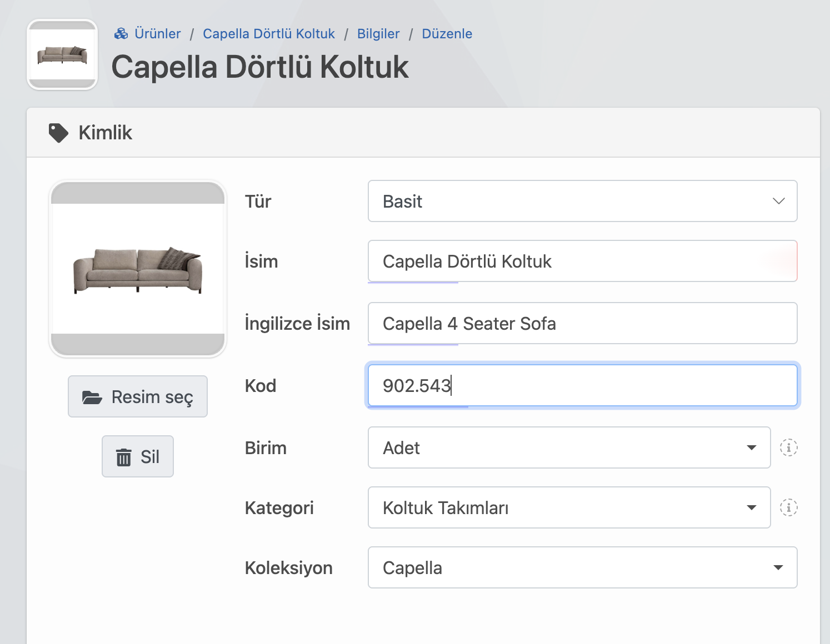Click the Ürünler boxes icon in breadcrumb
The image size is (830, 644).
point(121,34)
